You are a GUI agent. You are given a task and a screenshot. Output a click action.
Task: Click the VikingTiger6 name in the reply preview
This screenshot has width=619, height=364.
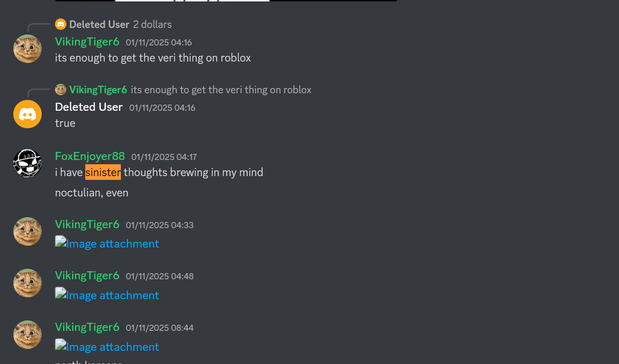[98, 89]
